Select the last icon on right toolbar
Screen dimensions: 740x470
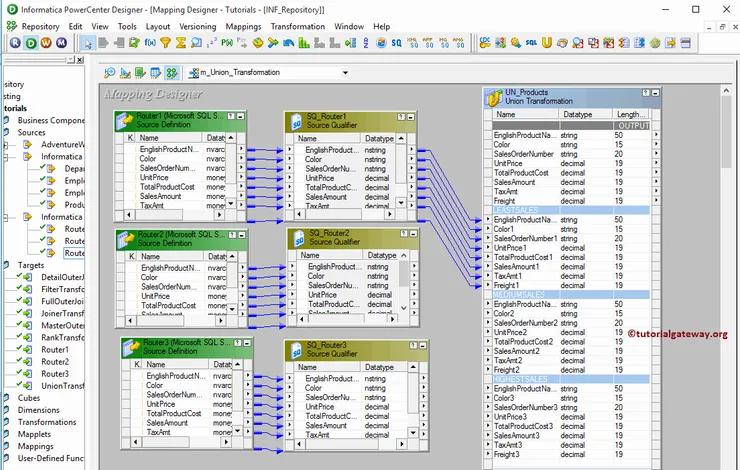(686, 43)
